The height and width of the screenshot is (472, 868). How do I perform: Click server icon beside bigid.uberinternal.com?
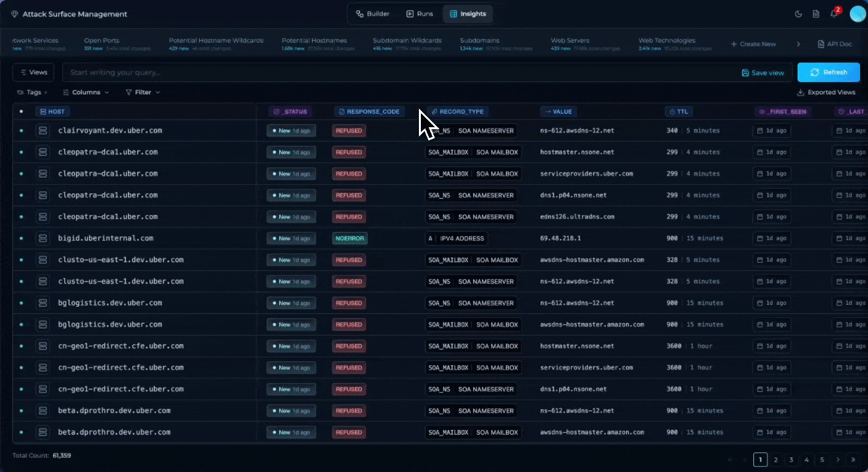pos(43,239)
